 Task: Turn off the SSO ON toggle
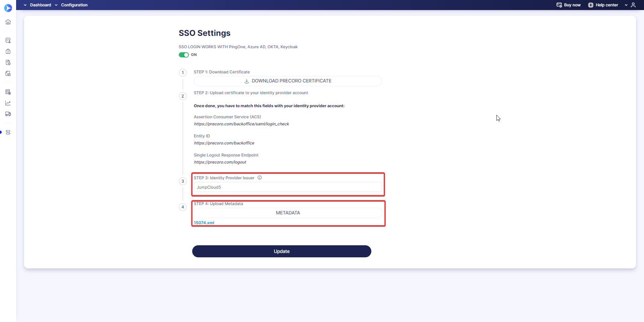tap(184, 55)
